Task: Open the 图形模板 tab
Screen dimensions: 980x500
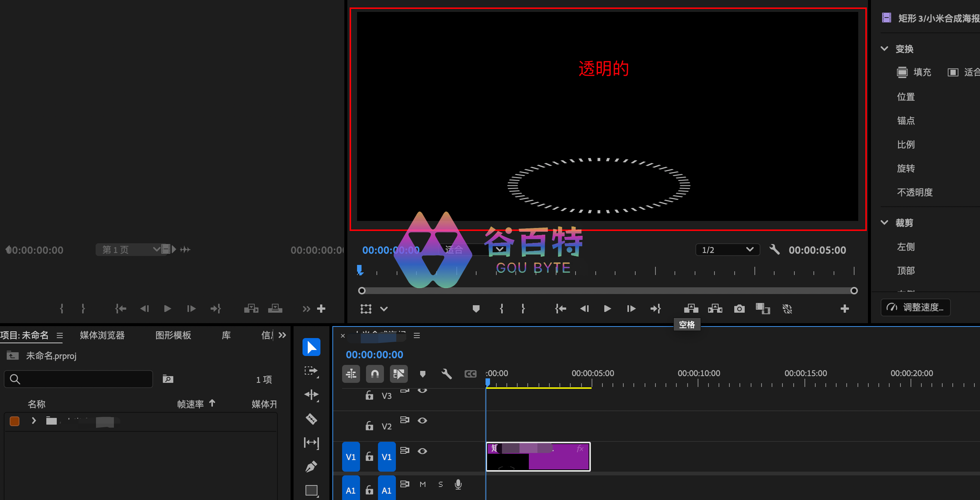Action: coord(173,335)
